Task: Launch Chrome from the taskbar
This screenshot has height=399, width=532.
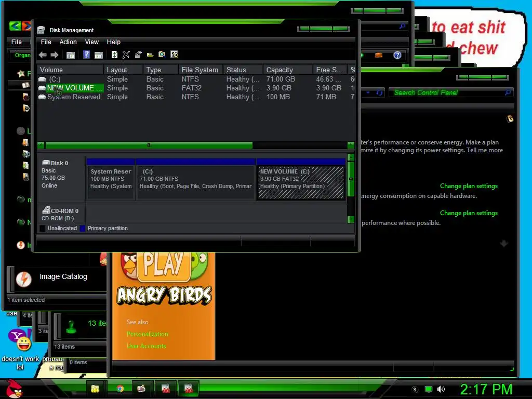Action: (120, 389)
